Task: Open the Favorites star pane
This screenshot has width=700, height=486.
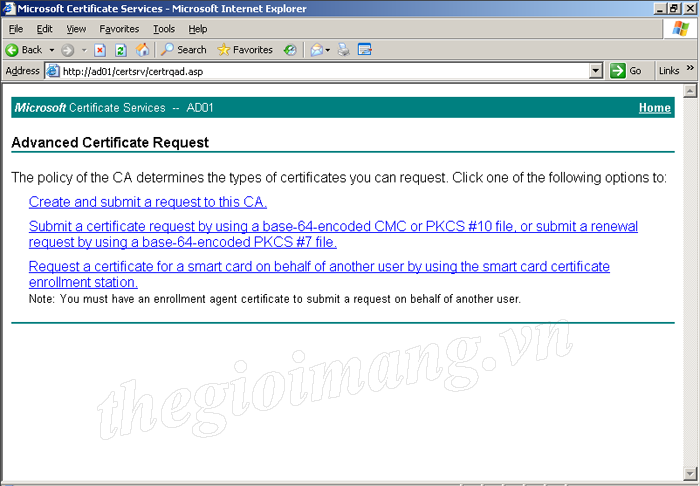Action: click(x=245, y=50)
